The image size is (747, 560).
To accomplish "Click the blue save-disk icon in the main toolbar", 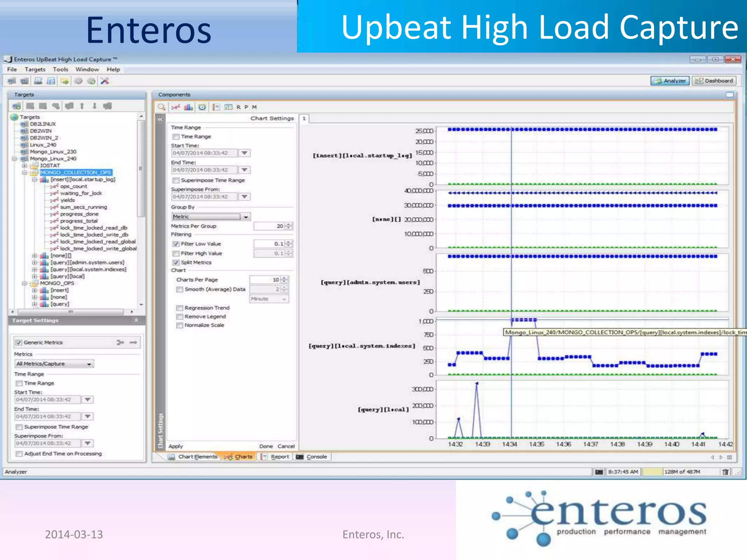I will point(51,81).
